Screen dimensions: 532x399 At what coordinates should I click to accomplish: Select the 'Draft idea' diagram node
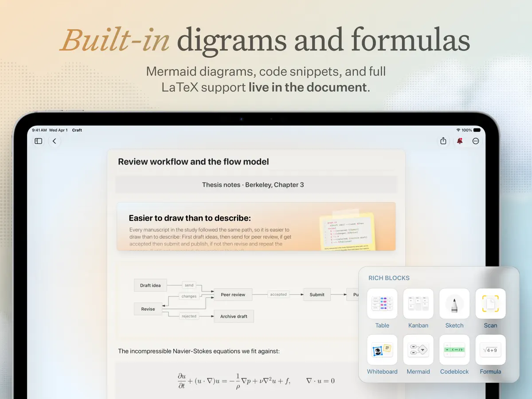click(151, 286)
